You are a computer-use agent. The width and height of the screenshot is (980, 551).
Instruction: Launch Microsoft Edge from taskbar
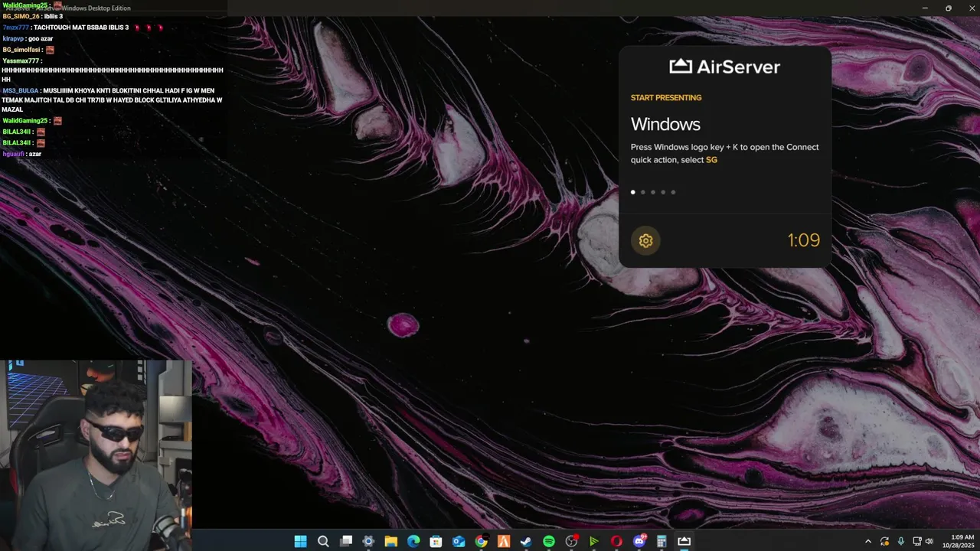point(413,541)
